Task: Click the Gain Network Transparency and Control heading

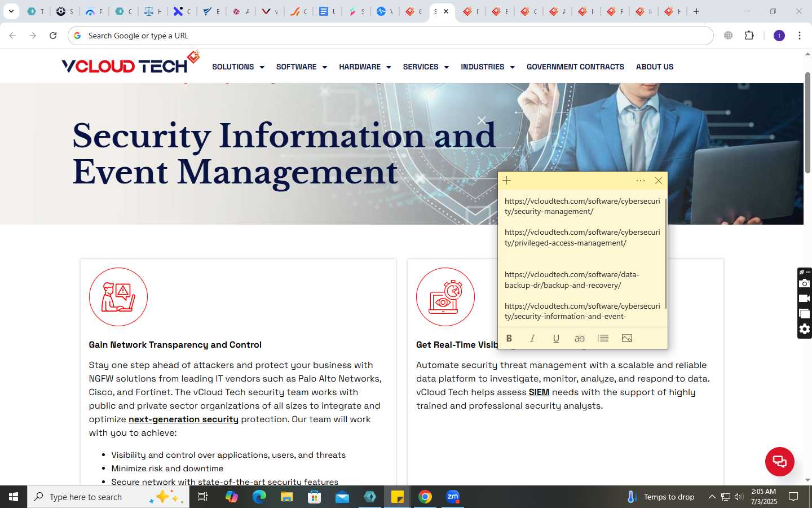Action: click(x=175, y=345)
